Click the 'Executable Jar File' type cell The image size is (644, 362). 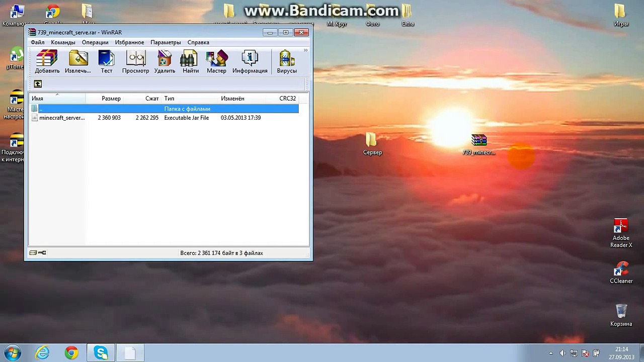[x=187, y=118]
